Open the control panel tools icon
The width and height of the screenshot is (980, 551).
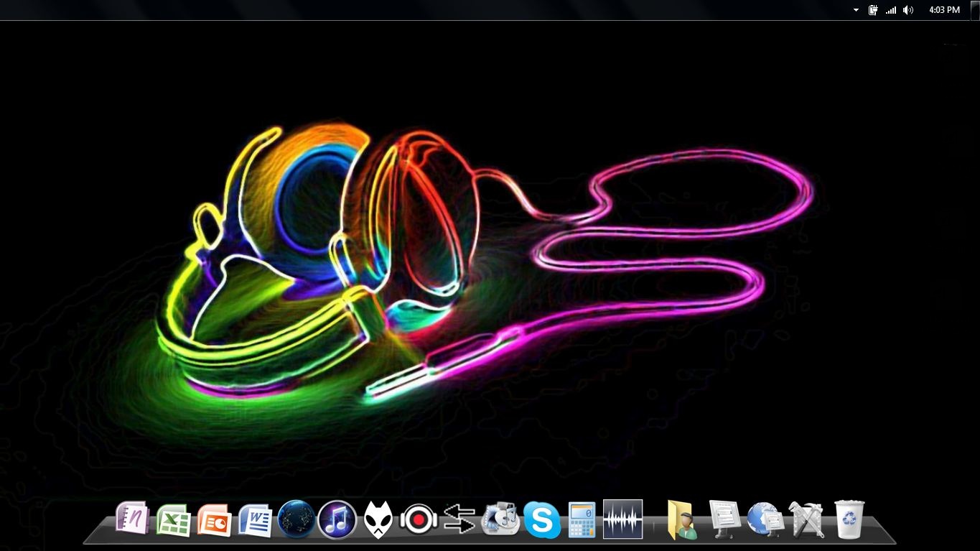point(807,519)
